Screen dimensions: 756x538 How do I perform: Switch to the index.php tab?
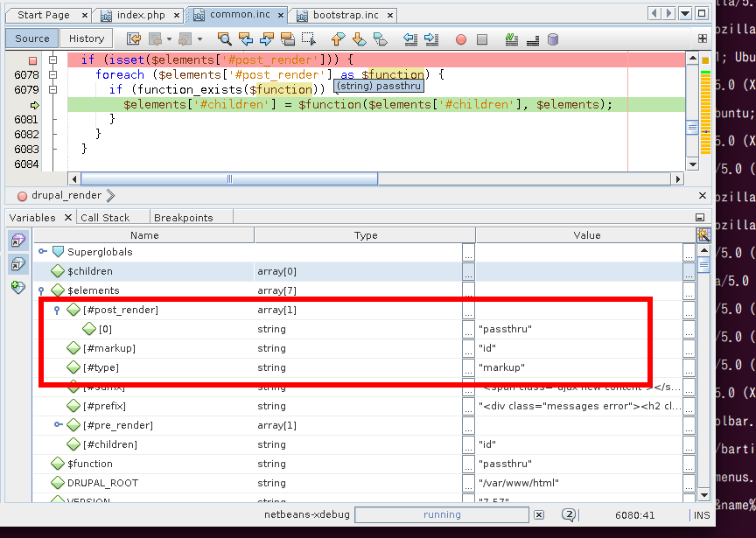tap(141, 15)
